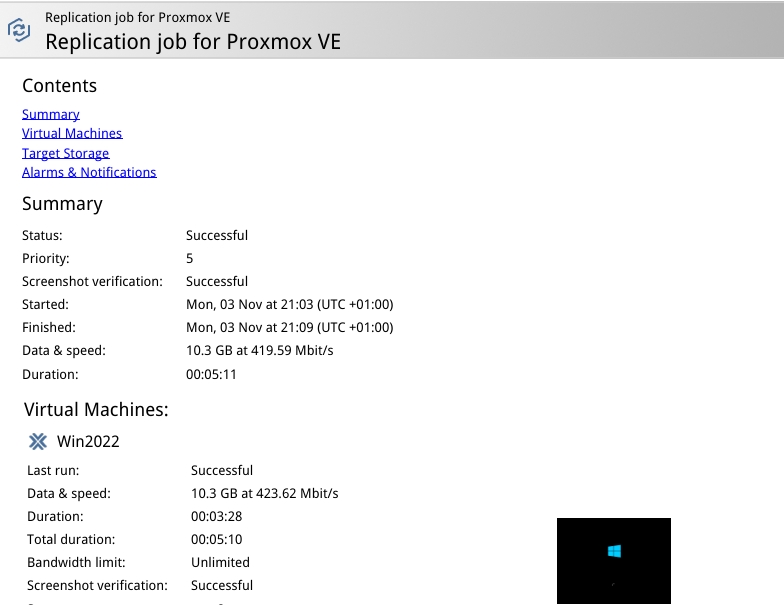Follow the Target Storage link
This screenshot has width=784, height=605.
tap(65, 153)
